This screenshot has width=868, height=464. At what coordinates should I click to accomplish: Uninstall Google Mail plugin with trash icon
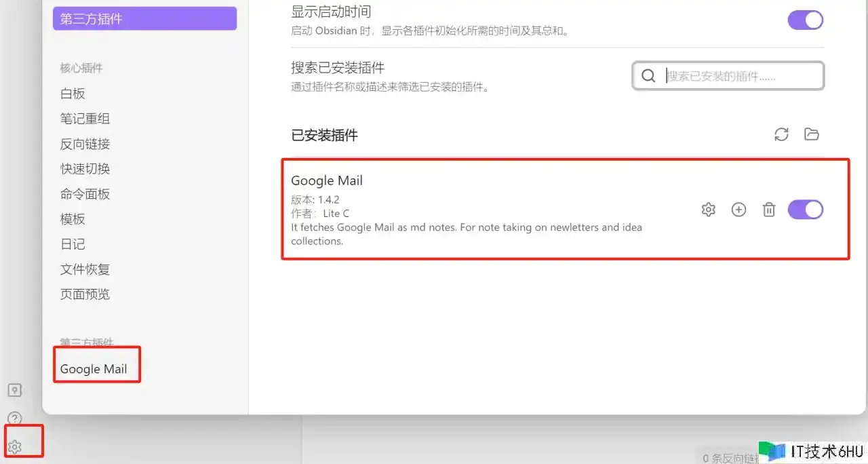point(769,210)
